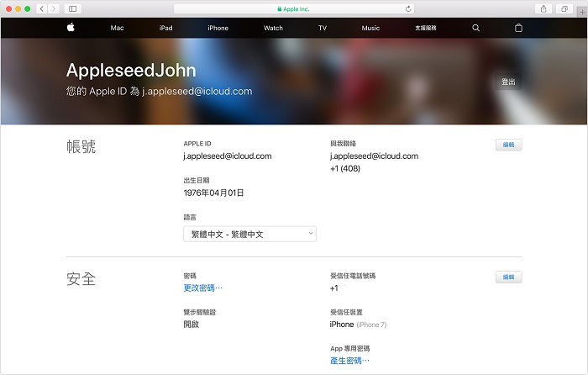Click the 更改密碼 link
The height and width of the screenshot is (375, 588).
203,288
